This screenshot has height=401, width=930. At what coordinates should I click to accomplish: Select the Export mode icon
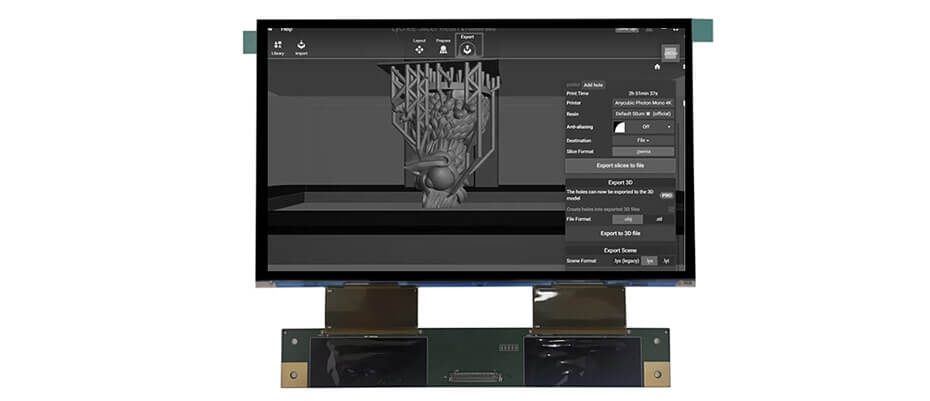click(x=467, y=46)
